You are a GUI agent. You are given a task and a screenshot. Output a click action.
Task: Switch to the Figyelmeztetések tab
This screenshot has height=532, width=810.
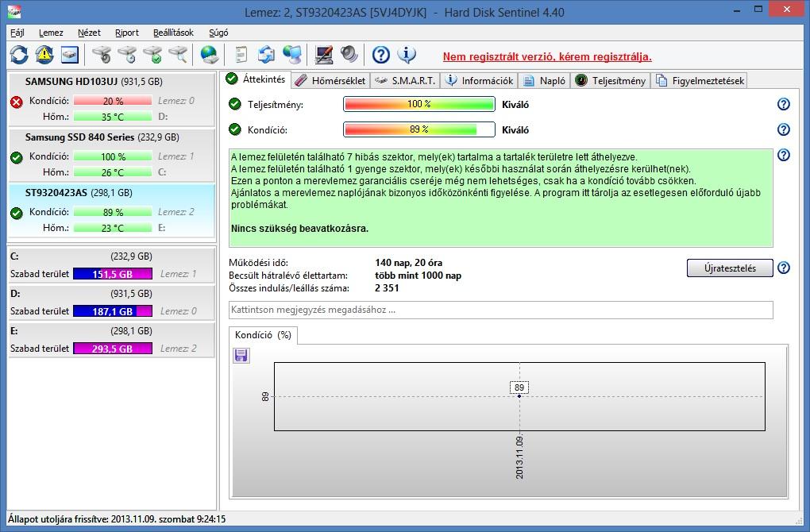tap(700, 80)
